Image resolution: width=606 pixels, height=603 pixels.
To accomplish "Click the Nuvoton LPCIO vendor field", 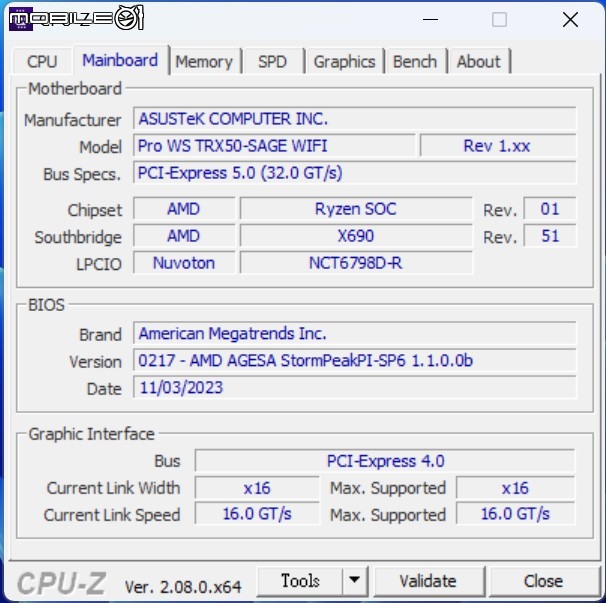I will [184, 263].
